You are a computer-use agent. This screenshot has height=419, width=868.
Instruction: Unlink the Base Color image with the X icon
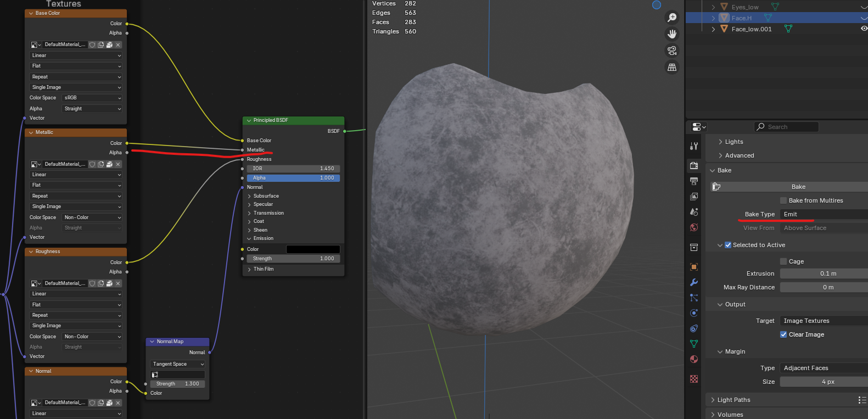click(x=118, y=45)
